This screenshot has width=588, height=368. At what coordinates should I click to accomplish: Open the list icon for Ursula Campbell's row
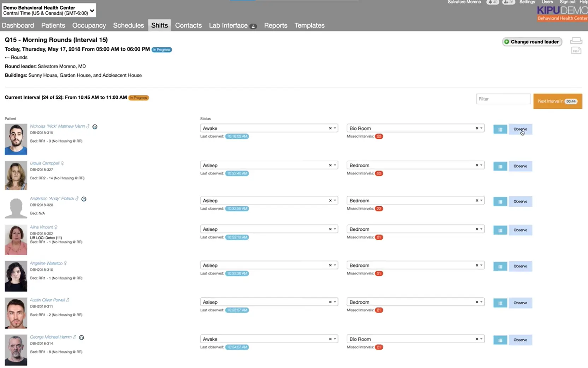click(500, 166)
